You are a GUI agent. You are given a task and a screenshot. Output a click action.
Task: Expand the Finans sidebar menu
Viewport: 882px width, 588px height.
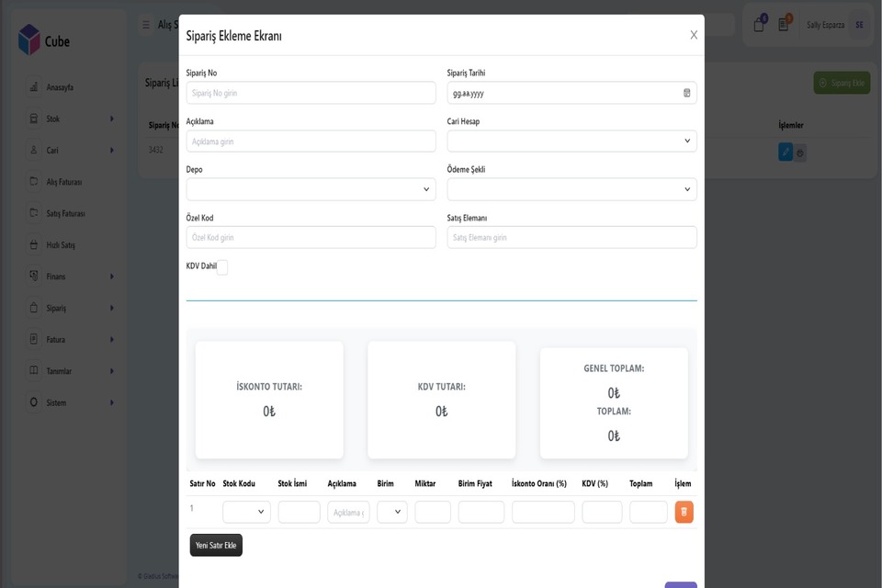coord(70,277)
